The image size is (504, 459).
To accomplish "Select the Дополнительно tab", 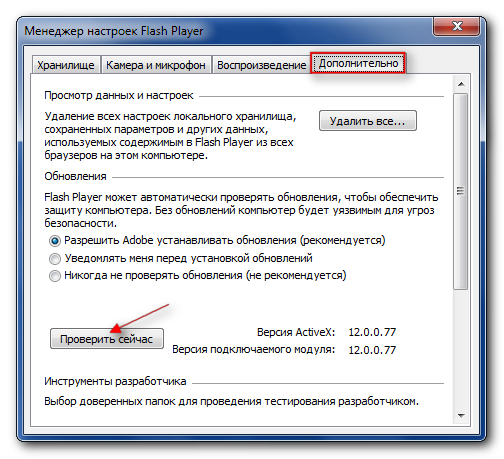I will (358, 63).
